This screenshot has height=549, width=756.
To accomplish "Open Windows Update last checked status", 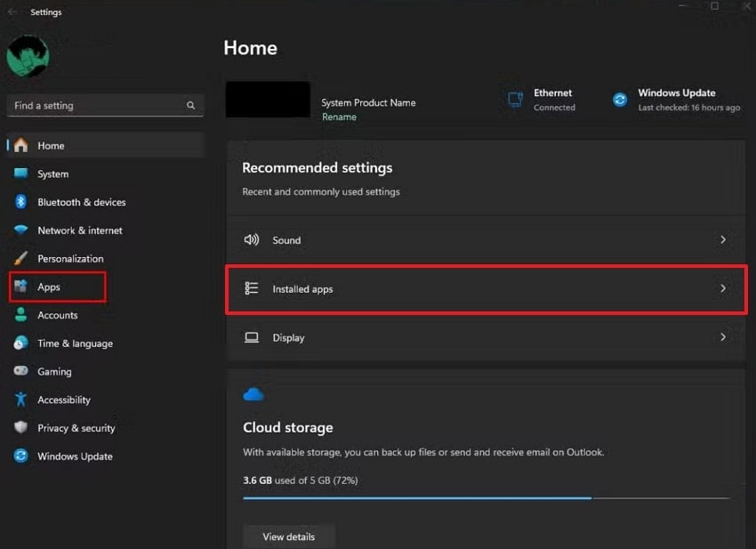I will coord(677,100).
